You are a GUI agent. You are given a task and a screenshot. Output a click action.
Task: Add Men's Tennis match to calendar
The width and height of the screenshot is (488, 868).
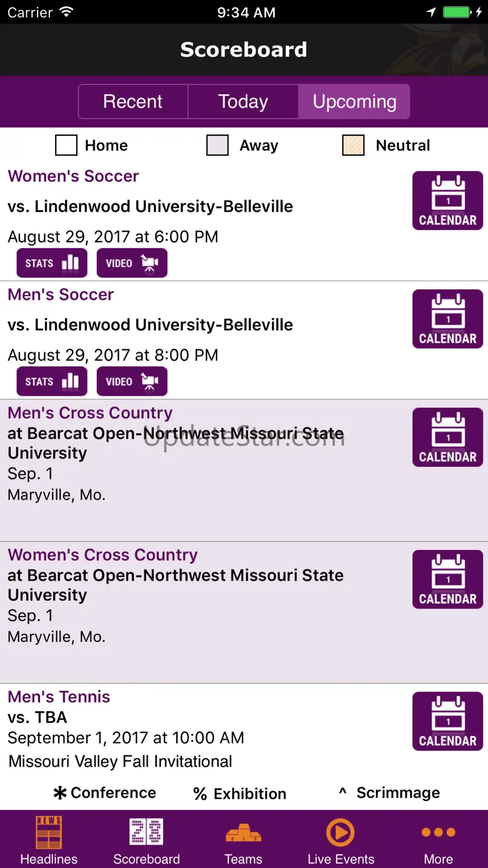click(x=447, y=721)
